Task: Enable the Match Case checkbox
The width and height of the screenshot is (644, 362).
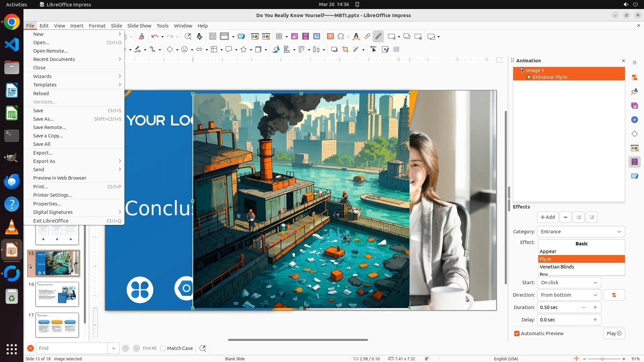Action: coord(163,348)
